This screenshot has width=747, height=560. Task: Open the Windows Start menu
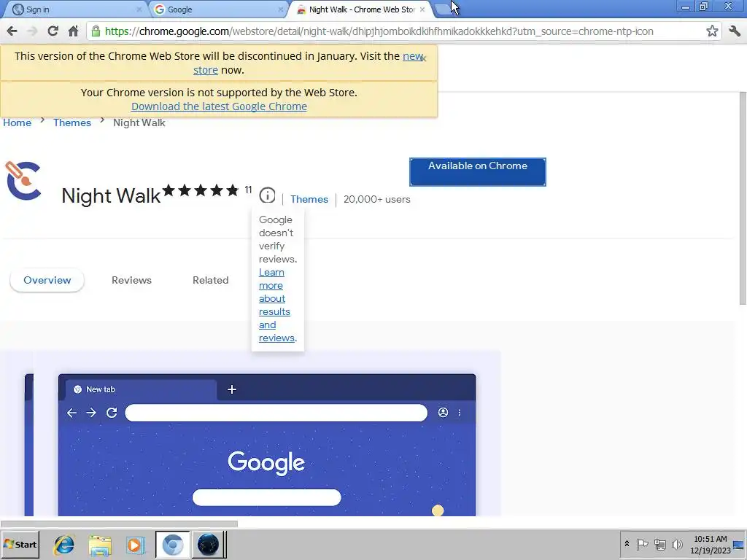tap(20, 544)
